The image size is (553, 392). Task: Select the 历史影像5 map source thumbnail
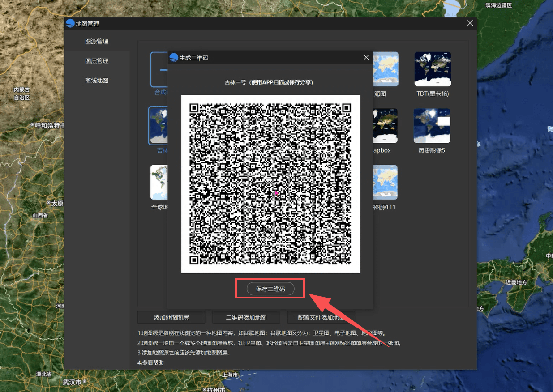[432, 126]
